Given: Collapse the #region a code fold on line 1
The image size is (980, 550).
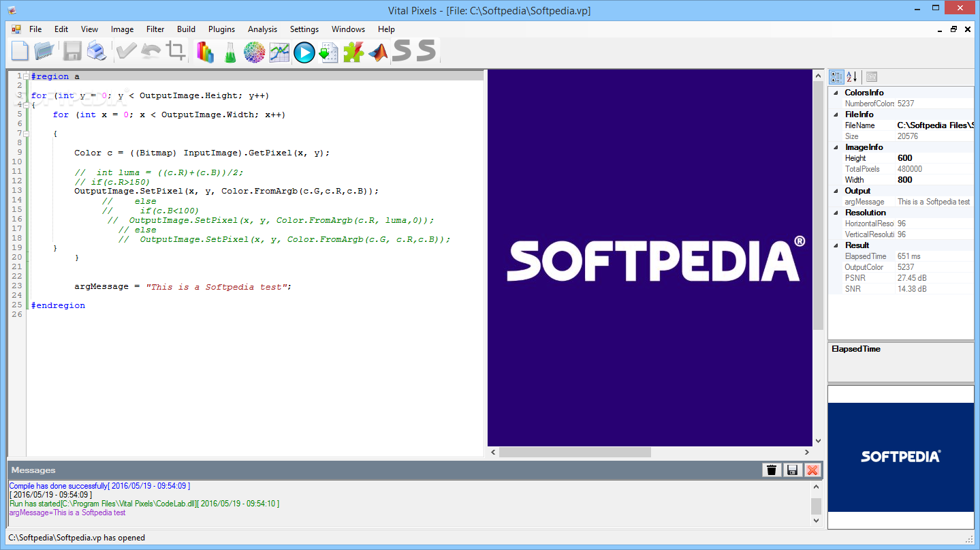Looking at the screenshot, I should 26,76.
